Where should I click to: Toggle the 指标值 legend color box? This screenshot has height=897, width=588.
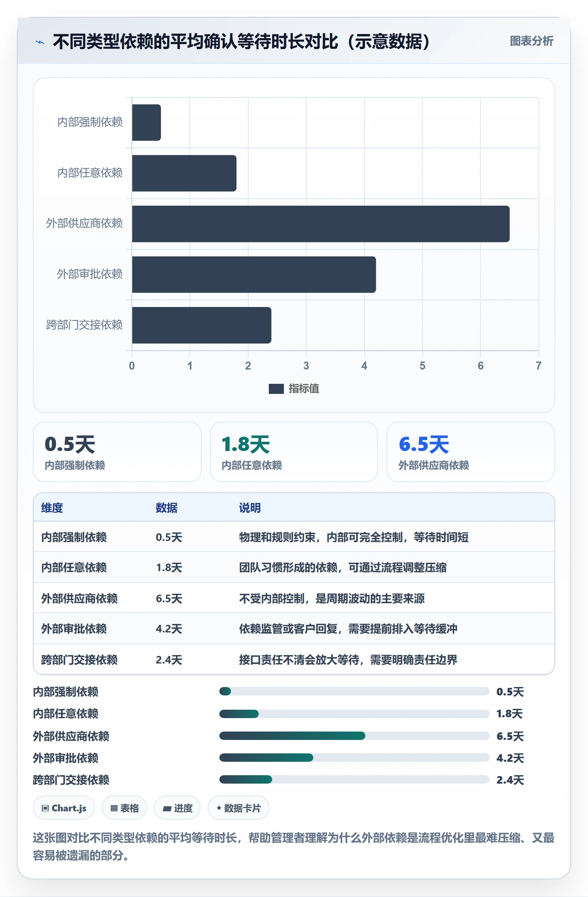(x=276, y=389)
